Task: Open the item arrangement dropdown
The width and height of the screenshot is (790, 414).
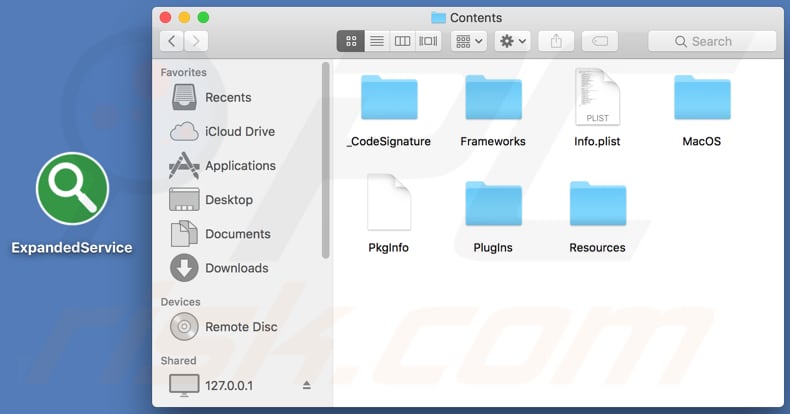Action: coord(469,41)
